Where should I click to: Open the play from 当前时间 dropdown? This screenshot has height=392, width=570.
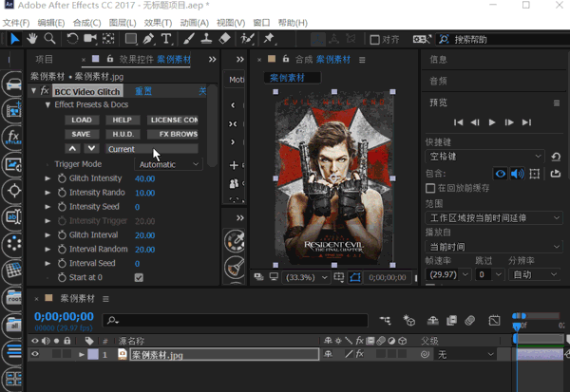pyautogui.click(x=494, y=247)
